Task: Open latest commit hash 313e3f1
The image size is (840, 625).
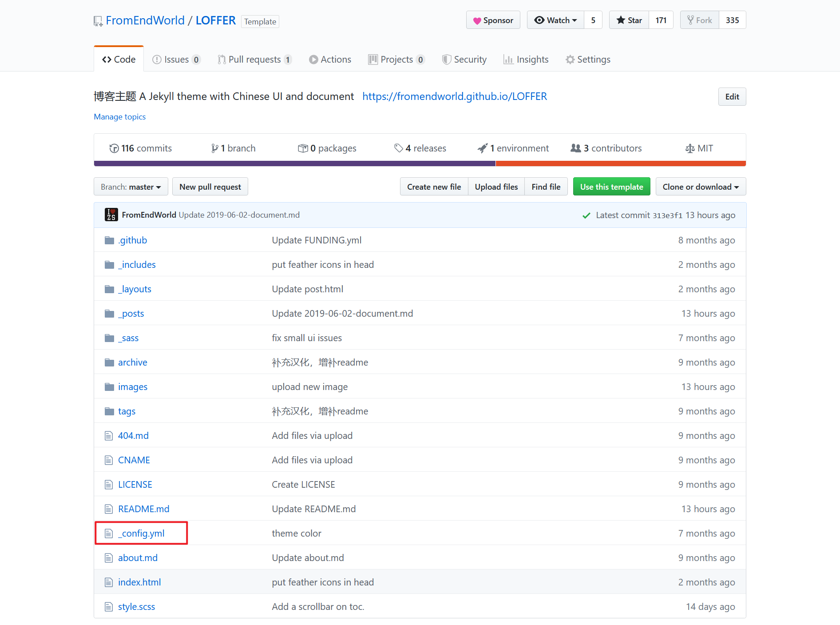Action: pos(667,215)
